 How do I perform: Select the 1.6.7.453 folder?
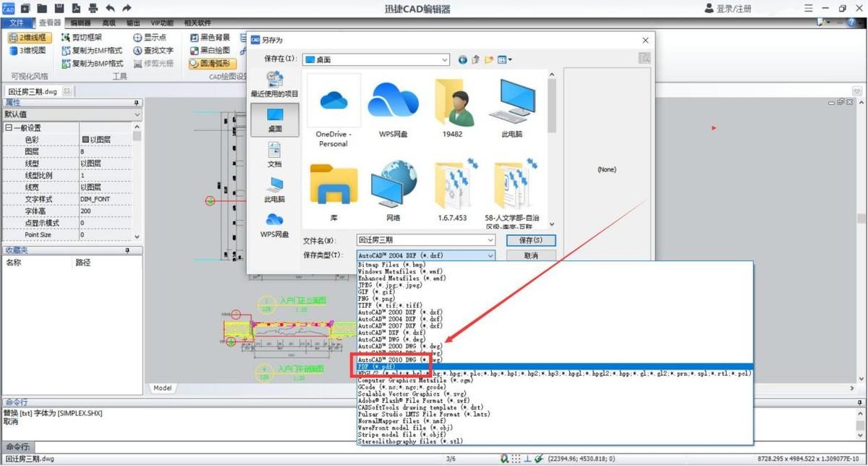coord(453,191)
